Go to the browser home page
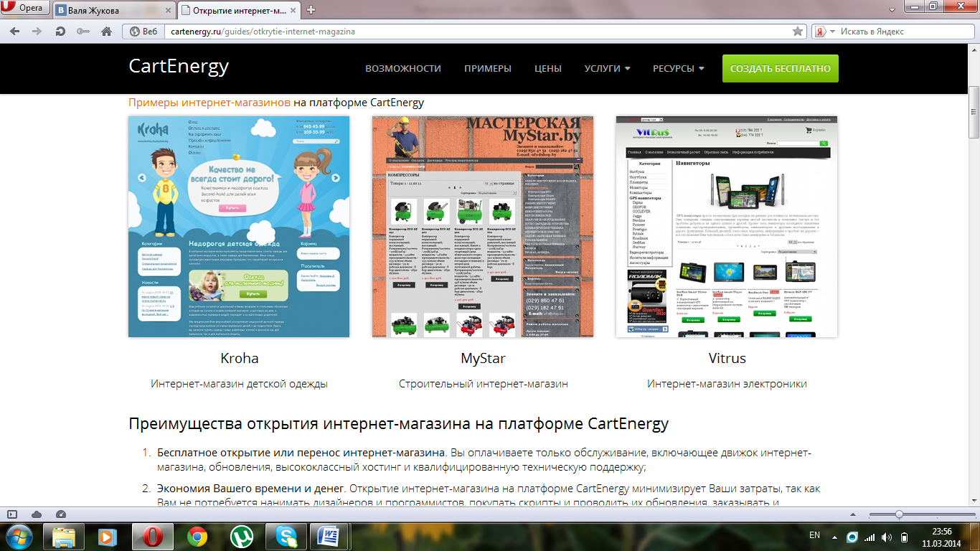980x551 pixels. click(x=106, y=32)
